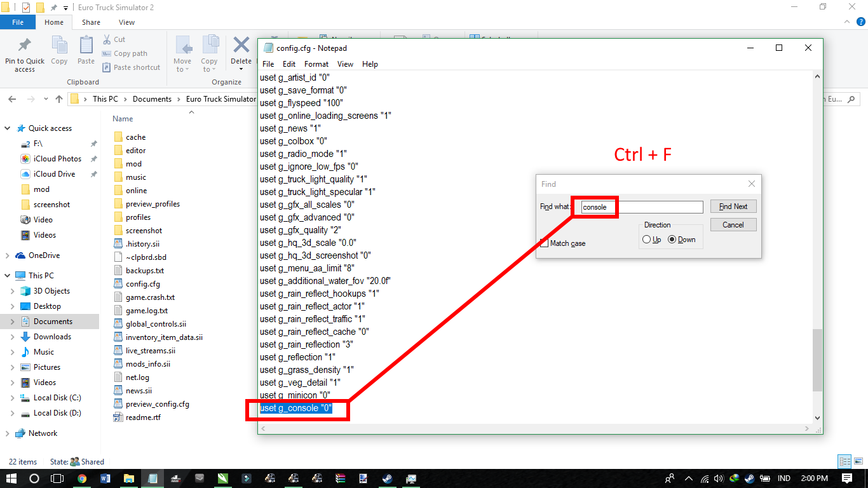Image resolution: width=868 pixels, height=488 pixels.
Task: Open Cortana search circle on taskbar
Action: tap(34, 478)
